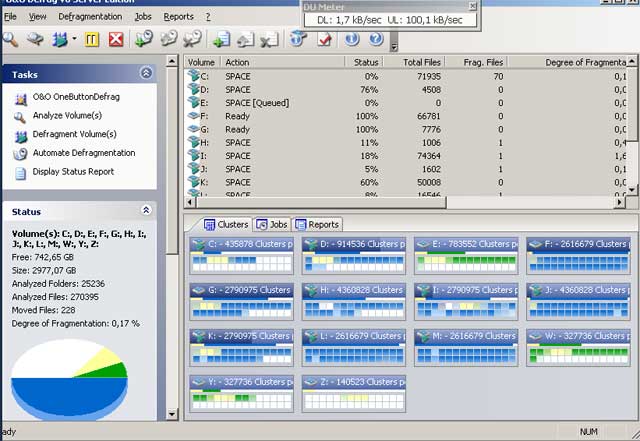
Task: Click the red checkmark options toolbar icon
Action: click(325, 40)
